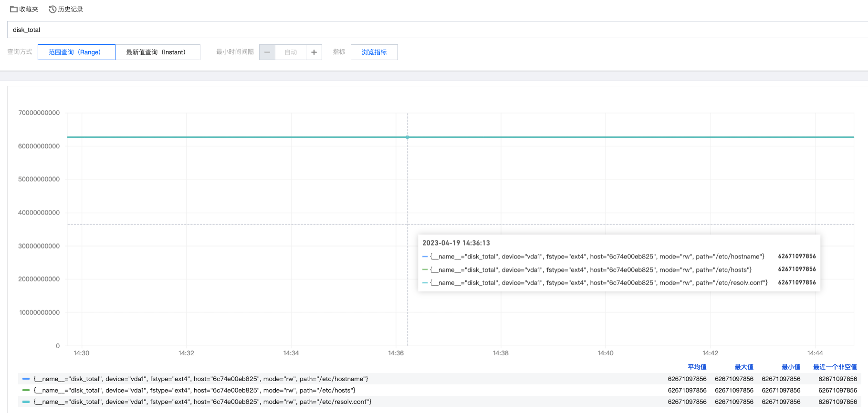This screenshot has width=868, height=413.
Task: Click teal color swatch for /etc/resolv.conf series
Action: (26, 402)
